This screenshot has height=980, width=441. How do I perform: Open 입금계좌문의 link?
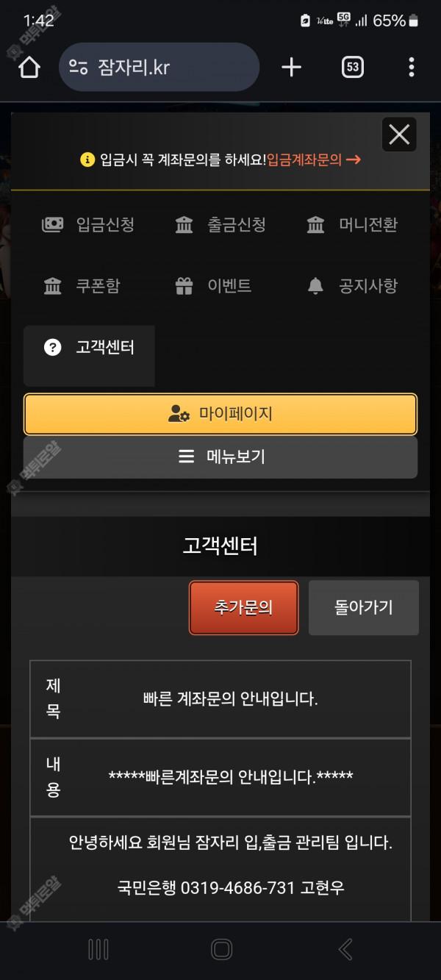(x=313, y=160)
